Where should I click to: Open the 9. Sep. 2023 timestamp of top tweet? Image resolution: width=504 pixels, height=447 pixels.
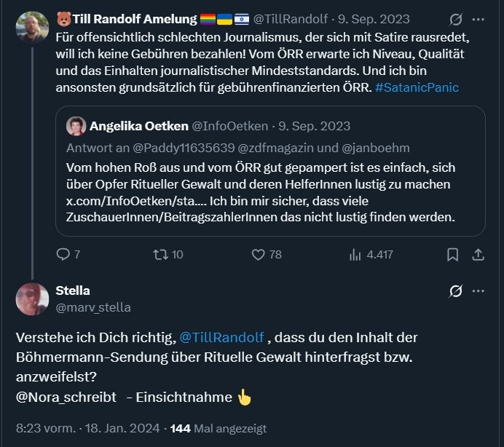tap(382, 19)
